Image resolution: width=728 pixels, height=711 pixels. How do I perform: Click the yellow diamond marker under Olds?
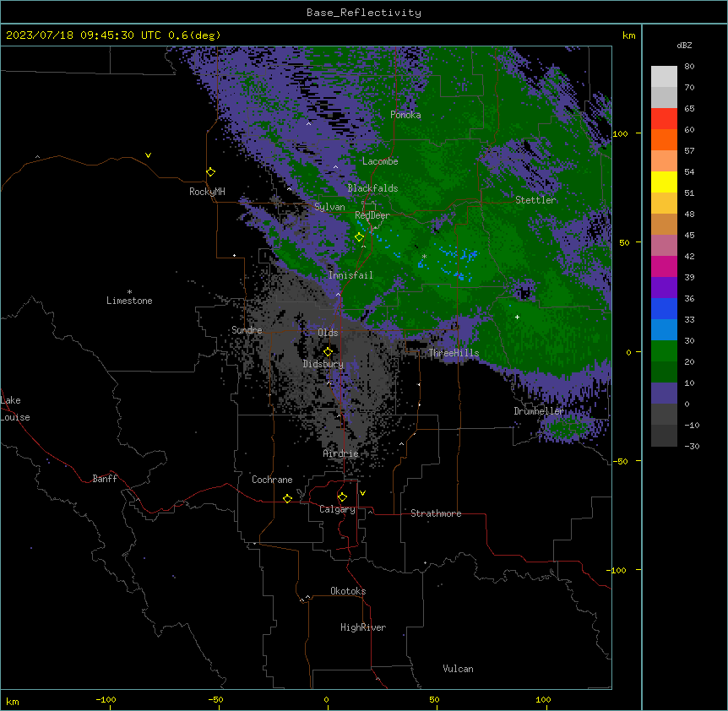[x=328, y=352]
